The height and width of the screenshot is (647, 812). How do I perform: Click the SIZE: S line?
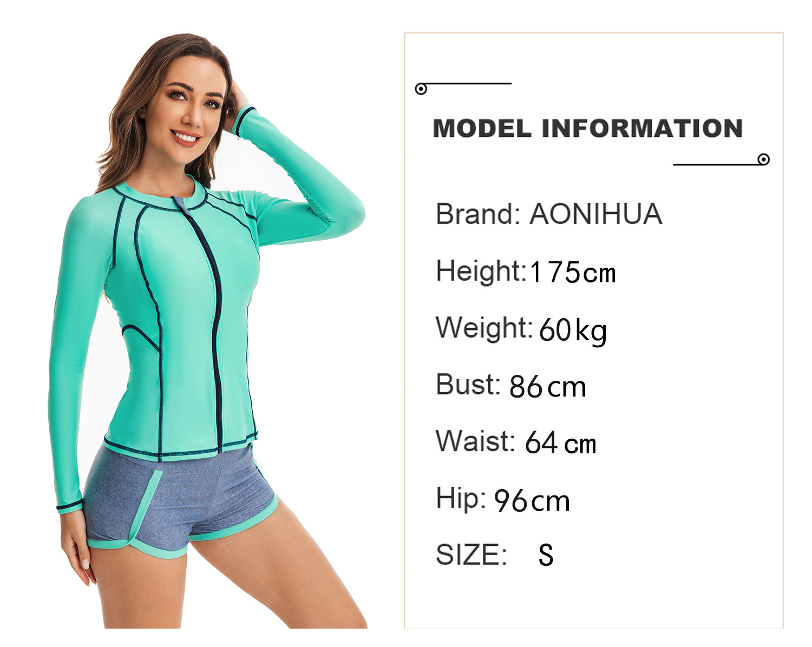pyautogui.click(x=495, y=554)
